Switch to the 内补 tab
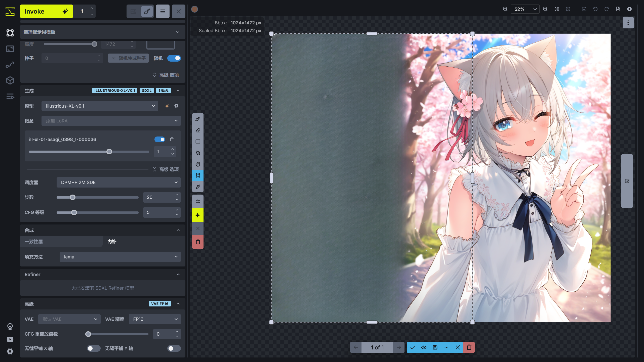This screenshot has height=362, width=644. [x=112, y=242]
